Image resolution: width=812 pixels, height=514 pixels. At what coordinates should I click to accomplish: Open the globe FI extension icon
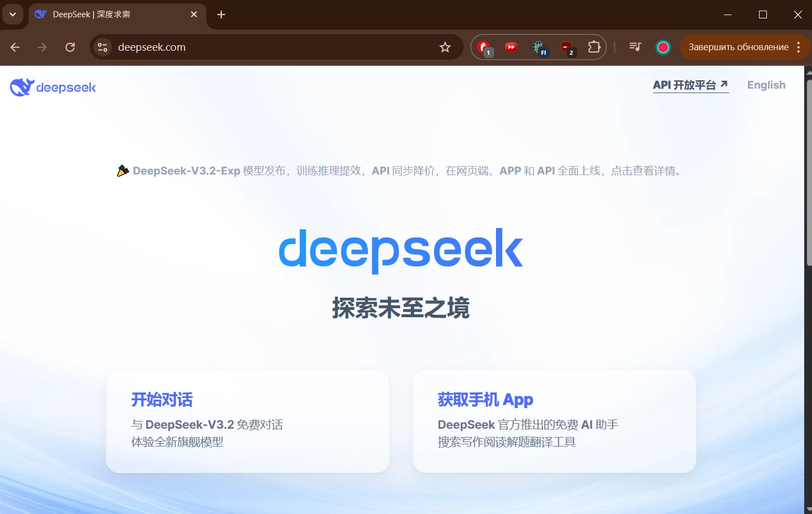[x=538, y=47]
